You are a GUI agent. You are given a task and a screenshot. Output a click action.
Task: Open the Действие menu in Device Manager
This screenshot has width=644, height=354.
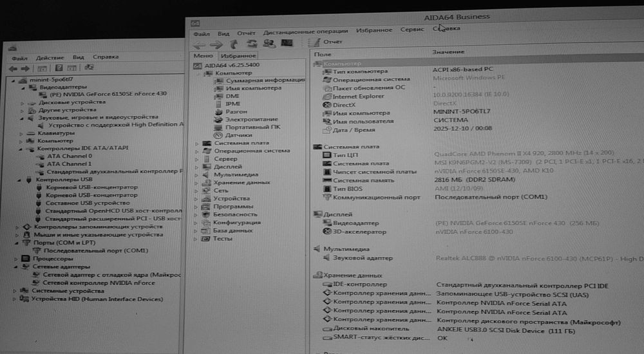click(50, 58)
